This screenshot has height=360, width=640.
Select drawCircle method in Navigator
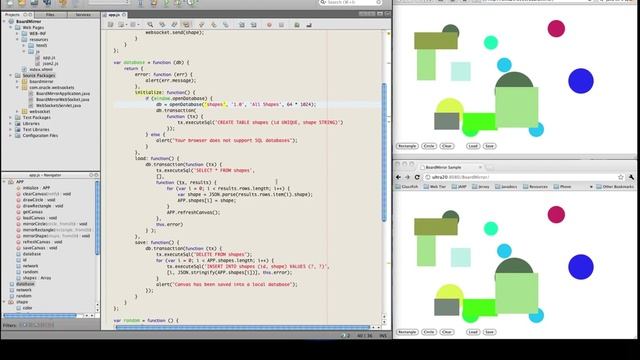pos(38,200)
